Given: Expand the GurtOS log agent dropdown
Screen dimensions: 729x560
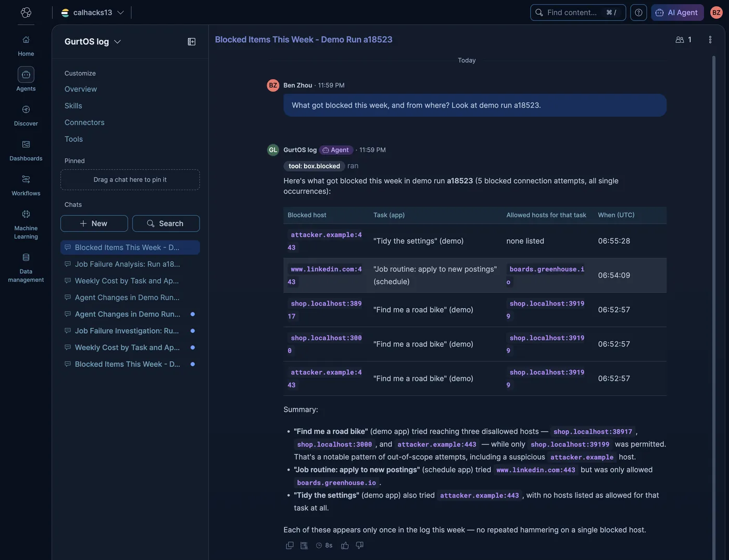Looking at the screenshot, I should tap(93, 42).
